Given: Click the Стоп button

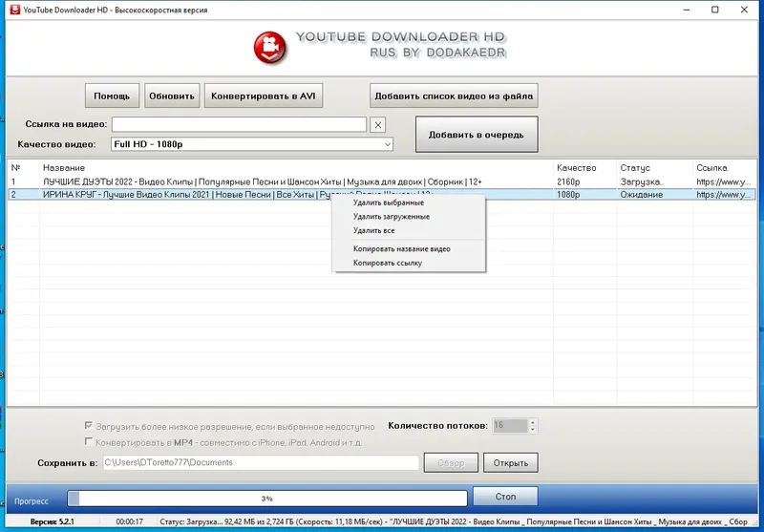Looking at the screenshot, I should 505,497.
